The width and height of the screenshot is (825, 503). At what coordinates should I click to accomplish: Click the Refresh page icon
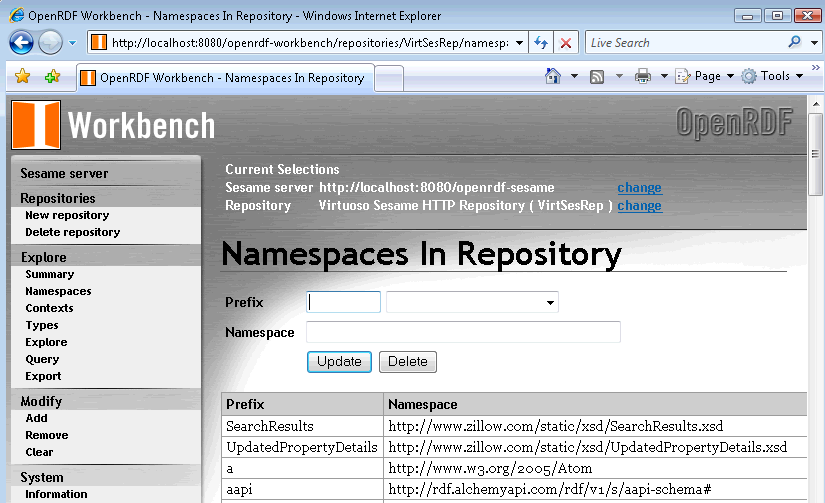540,43
